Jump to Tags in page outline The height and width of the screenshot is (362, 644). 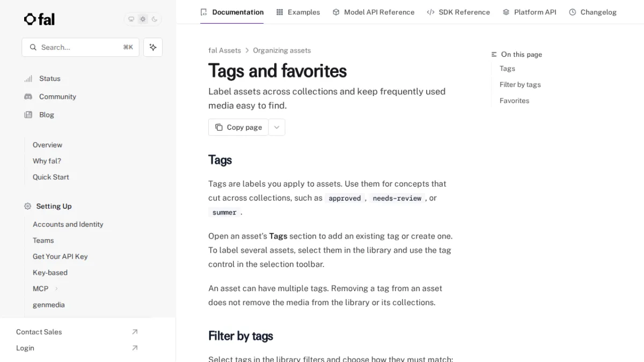pos(507,69)
